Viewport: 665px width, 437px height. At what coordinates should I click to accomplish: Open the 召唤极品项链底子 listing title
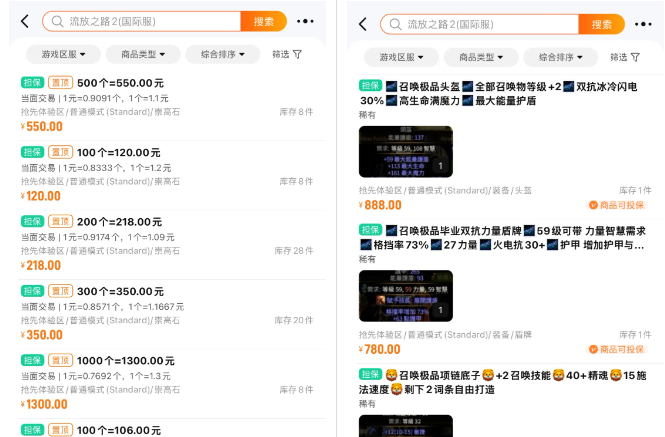pos(503,382)
